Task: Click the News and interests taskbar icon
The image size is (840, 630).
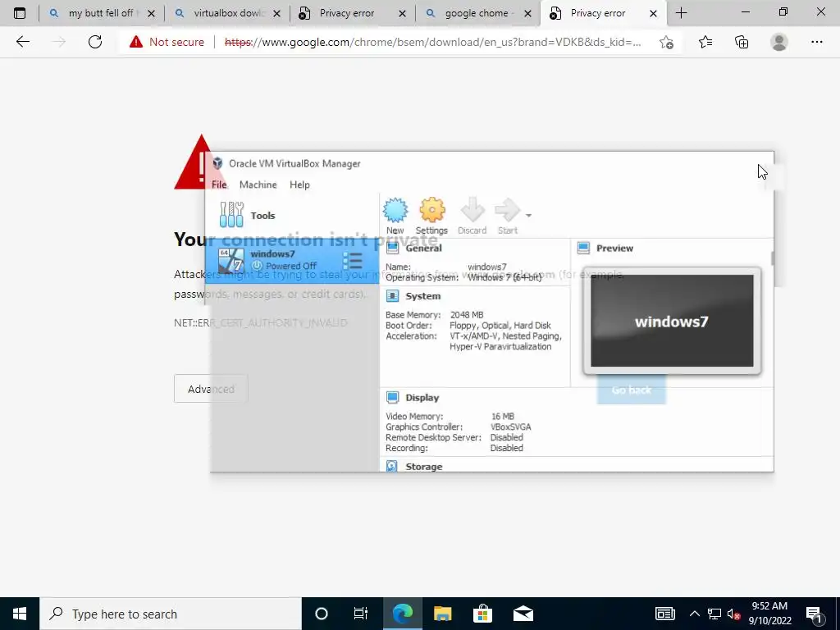Action: (664, 614)
